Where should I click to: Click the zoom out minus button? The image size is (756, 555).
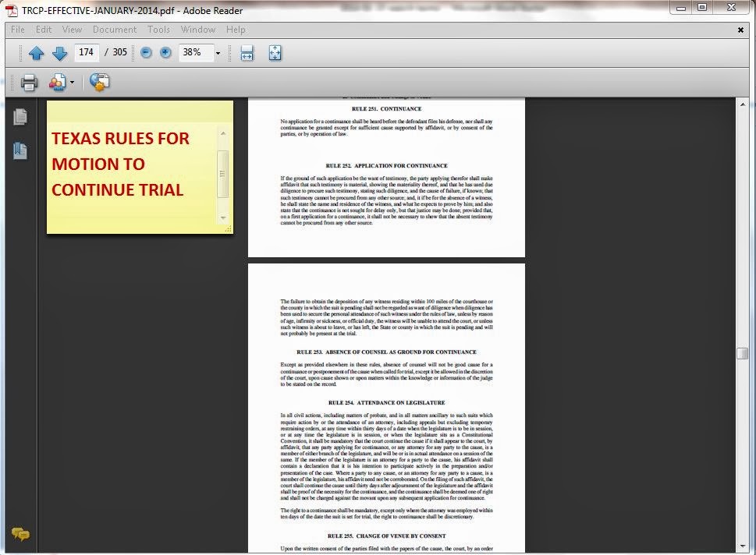point(146,52)
